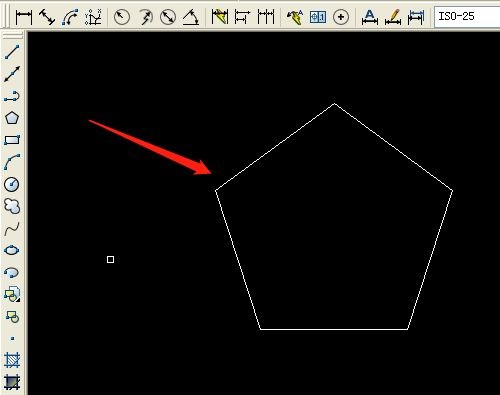Open the Insert Block tool

click(12, 294)
